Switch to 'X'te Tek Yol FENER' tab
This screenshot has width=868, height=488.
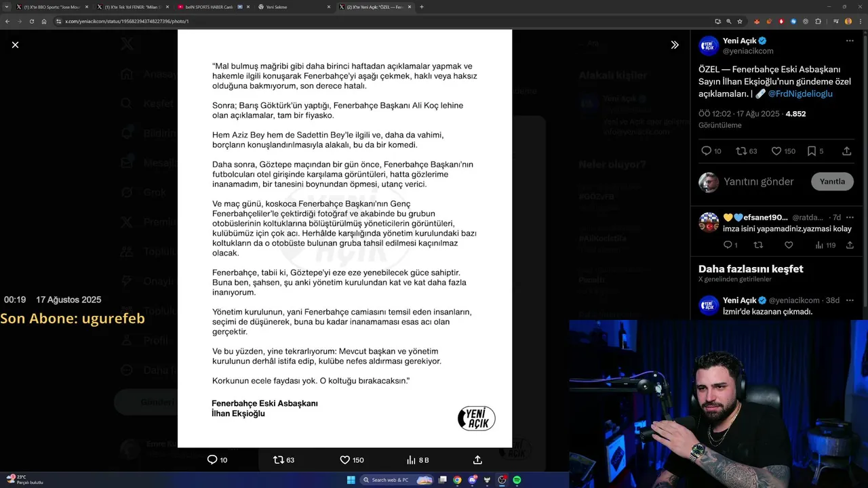click(x=132, y=7)
